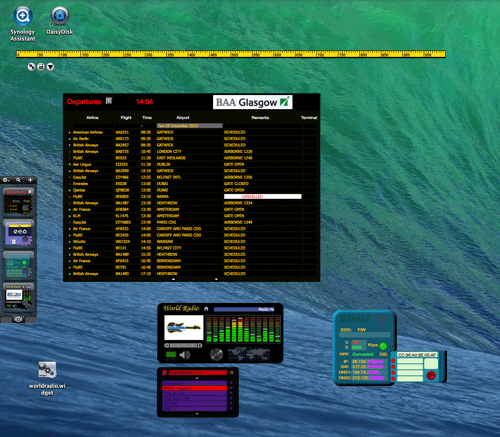500x437 pixels.
Task: Click the middle round button under the ruler
Action: point(41,67)
